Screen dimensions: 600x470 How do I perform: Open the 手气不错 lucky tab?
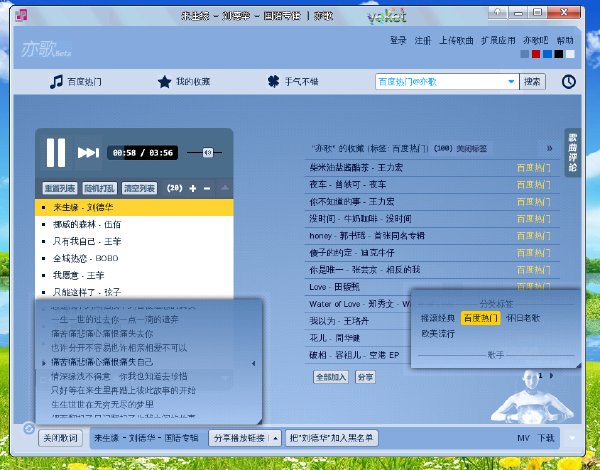pyautogui.click(x=293, y=82)
